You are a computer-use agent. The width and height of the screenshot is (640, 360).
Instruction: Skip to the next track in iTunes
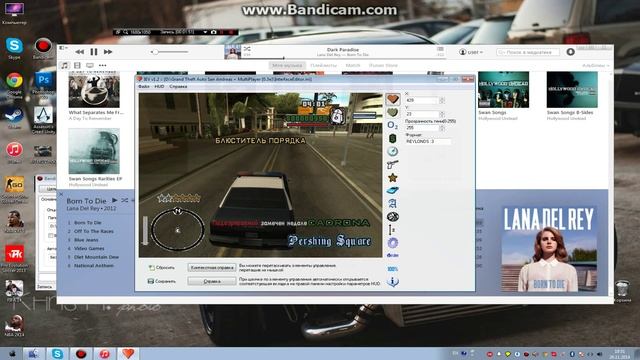(108, 52)
